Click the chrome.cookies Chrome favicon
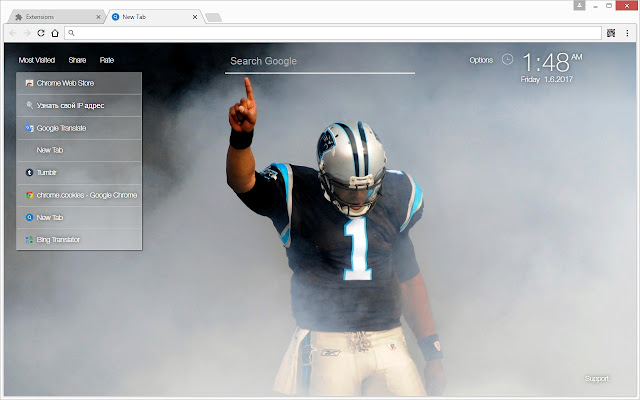Screen dimensions: 640x400 (x=29, y=195)
